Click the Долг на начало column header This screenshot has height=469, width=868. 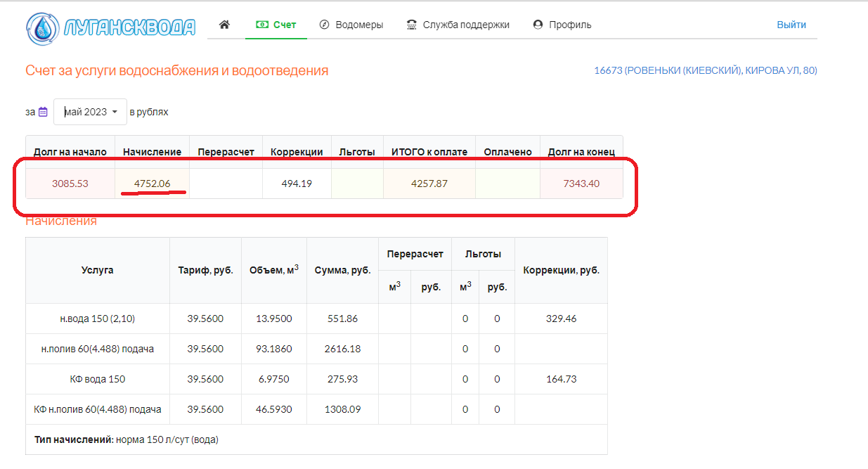point(70,152)
